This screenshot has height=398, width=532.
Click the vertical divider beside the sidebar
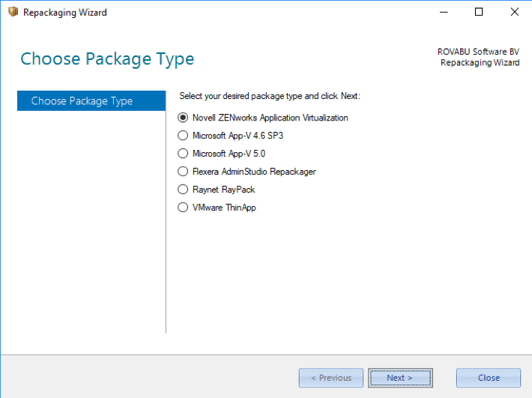pos(166,212)
